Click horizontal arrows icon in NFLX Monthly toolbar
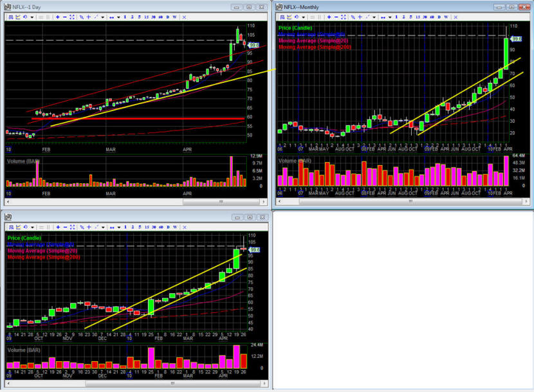The height and width of the screenshot is (392, 534). pos(383,17)
